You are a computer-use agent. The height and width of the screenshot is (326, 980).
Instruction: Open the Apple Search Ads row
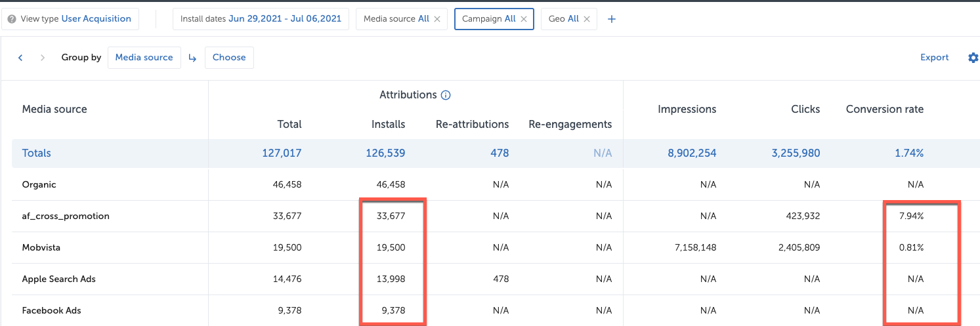59,279
